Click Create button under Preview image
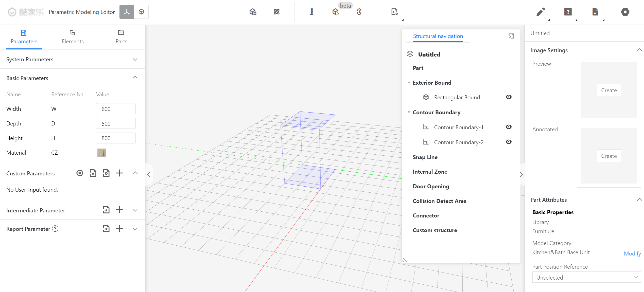 (x=609, y=90)
